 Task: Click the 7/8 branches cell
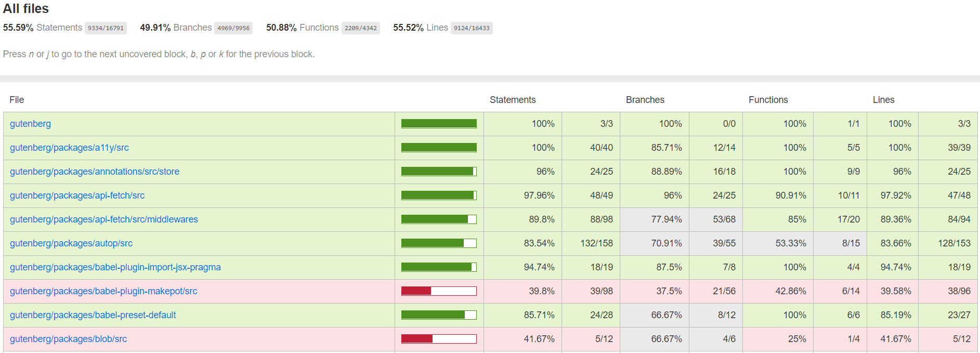[715, 267]
